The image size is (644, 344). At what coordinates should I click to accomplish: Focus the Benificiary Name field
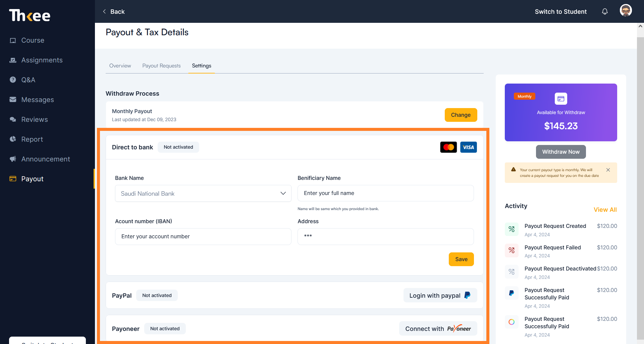(386, 193)
